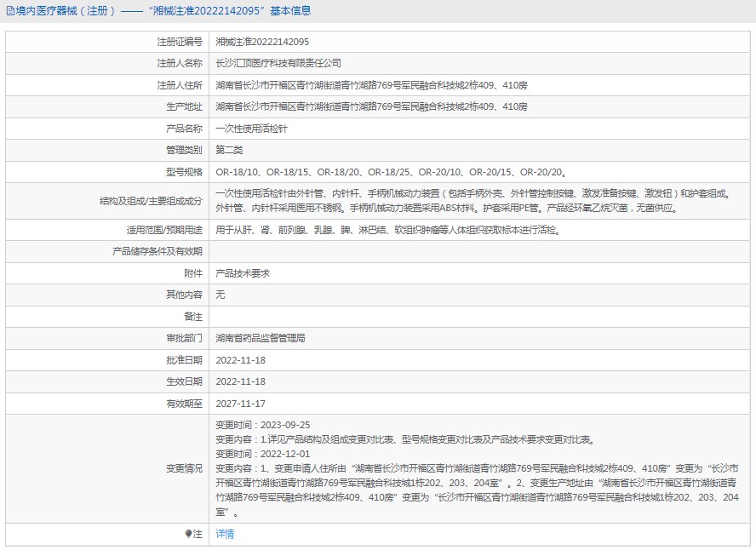The image size is (756, 550).
Task: Select the 审批部门 label
Action: pyautogui.click(x=184, y=338)
